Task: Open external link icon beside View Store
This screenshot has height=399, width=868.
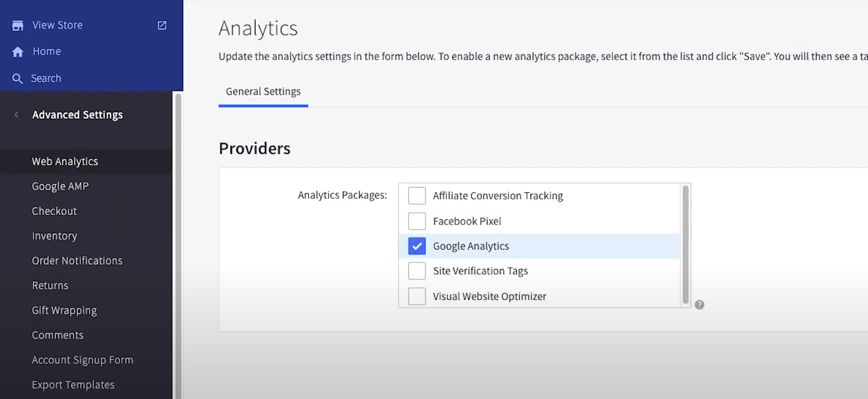Action: tap(162, 25)
